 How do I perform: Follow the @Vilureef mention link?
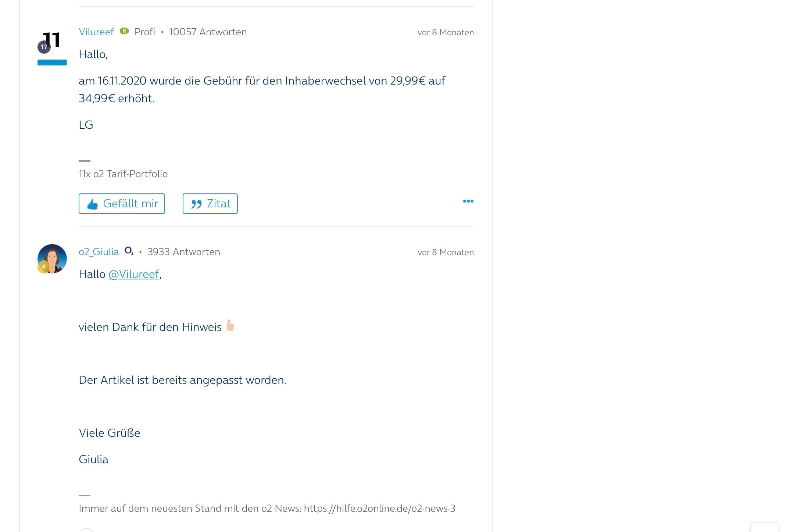click(x=134, y=274)
